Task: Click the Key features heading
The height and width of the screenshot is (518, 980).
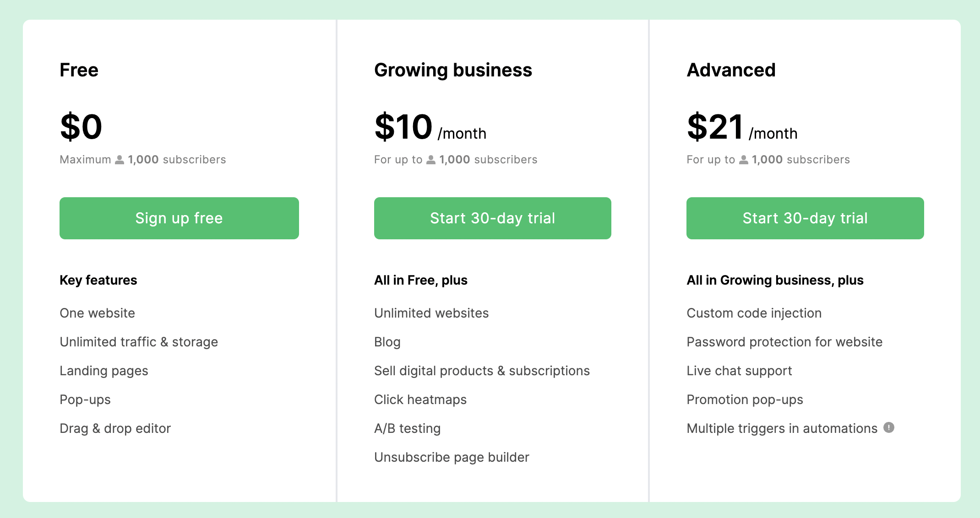Action: coord(98,280)
